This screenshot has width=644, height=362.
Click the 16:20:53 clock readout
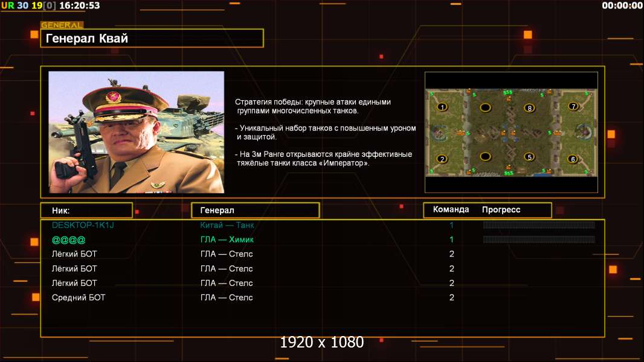click(x=79, y=5)
